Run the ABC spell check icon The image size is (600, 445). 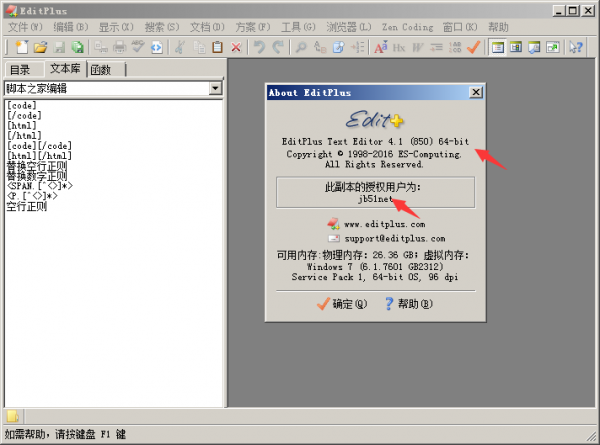point(138,47)
